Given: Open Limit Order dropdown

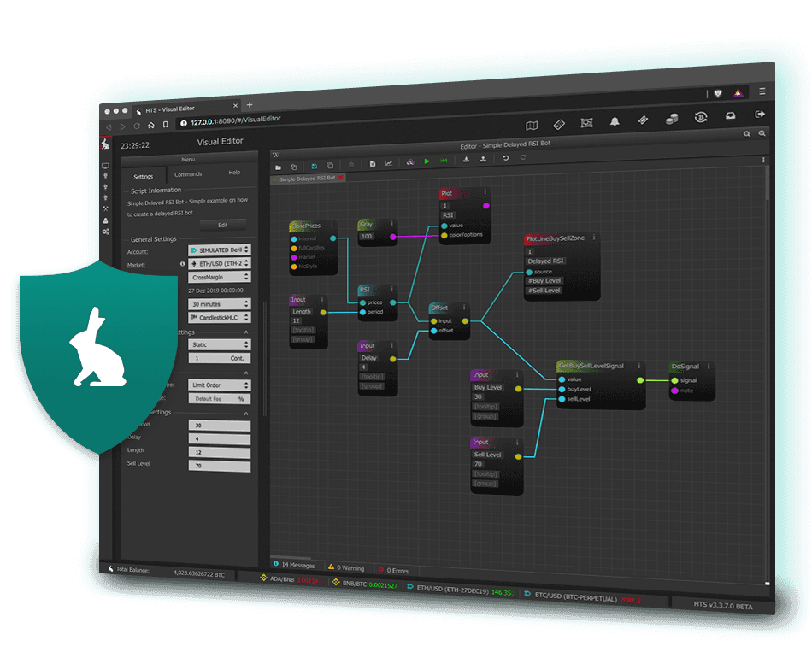Looking at the screenshot, I should click(x=220, y=385).
